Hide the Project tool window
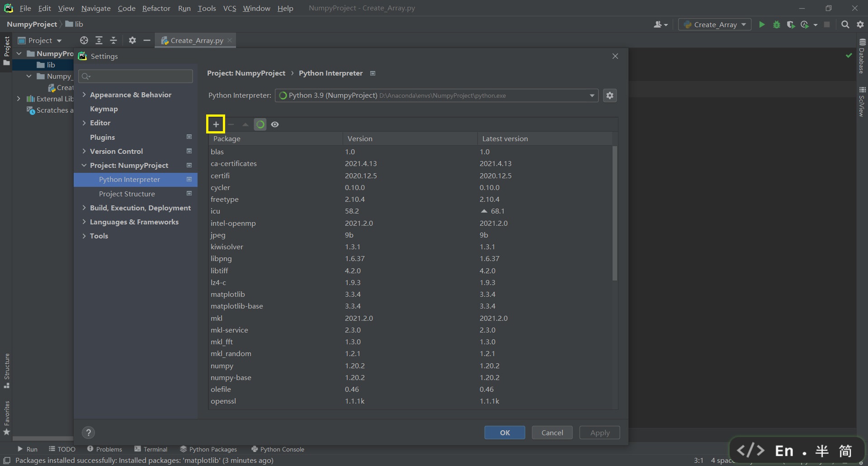The width and height of the screenshot is (868, 466). 146,40
